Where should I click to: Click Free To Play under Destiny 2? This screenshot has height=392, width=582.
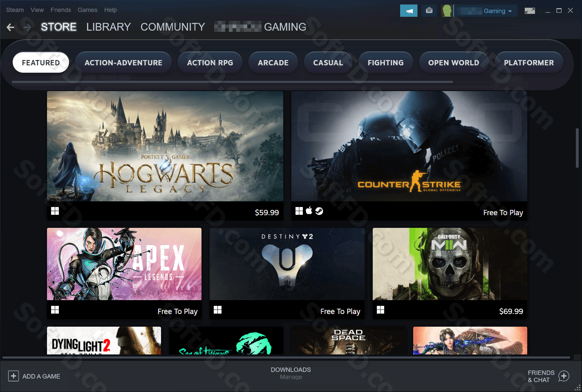click(x=340, y=311)
